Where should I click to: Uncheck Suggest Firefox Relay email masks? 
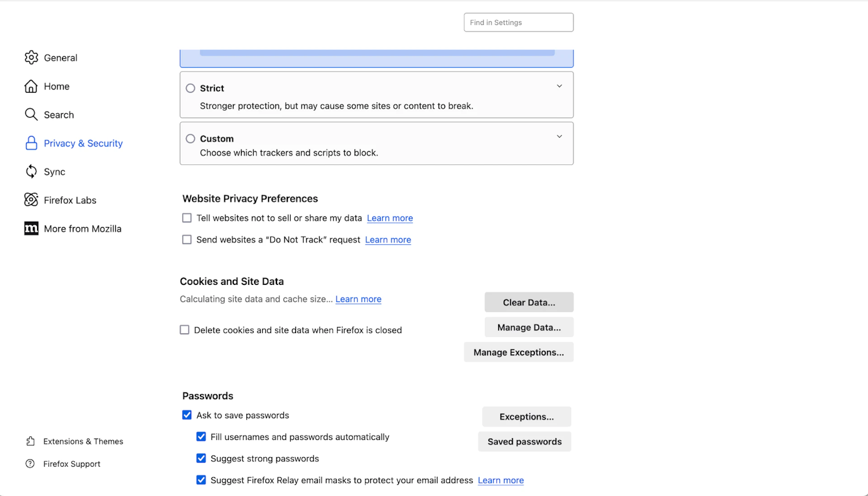[201, 480]
